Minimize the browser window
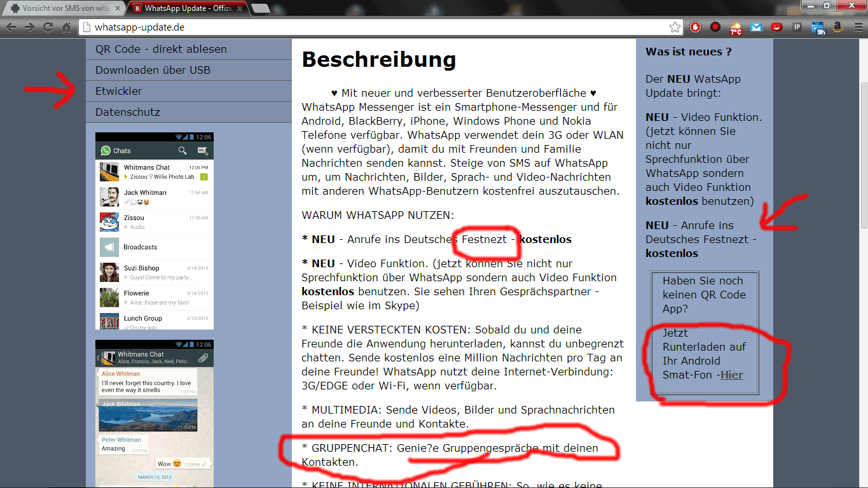868x488 pixels. click(810, 5)
